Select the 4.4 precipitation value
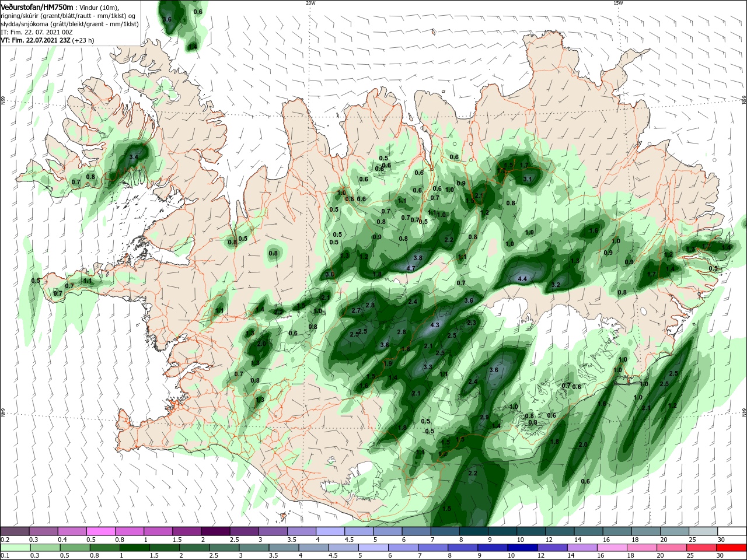Viewport: 747px width, 560px height. coord(522,279)
